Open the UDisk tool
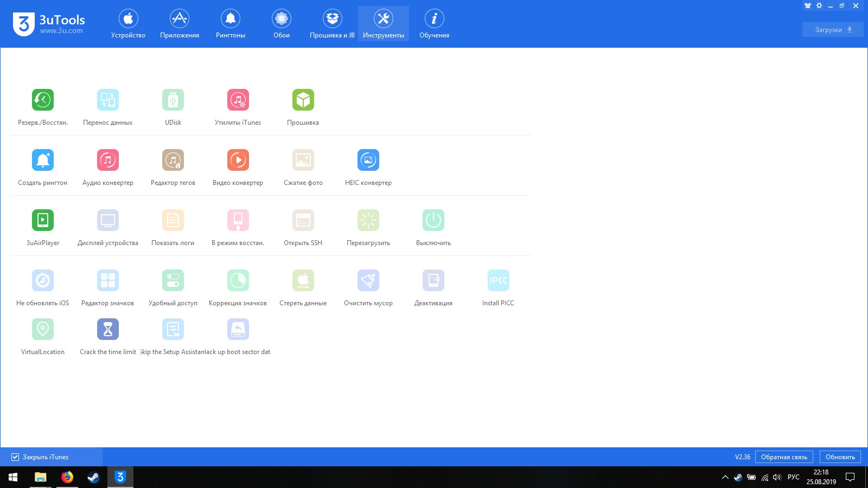 [x=173, y=100]
